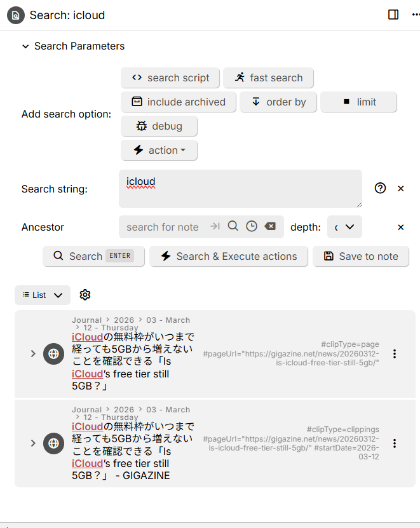
Task: Collapse the Search Parameters section
Action: [25, 46]
